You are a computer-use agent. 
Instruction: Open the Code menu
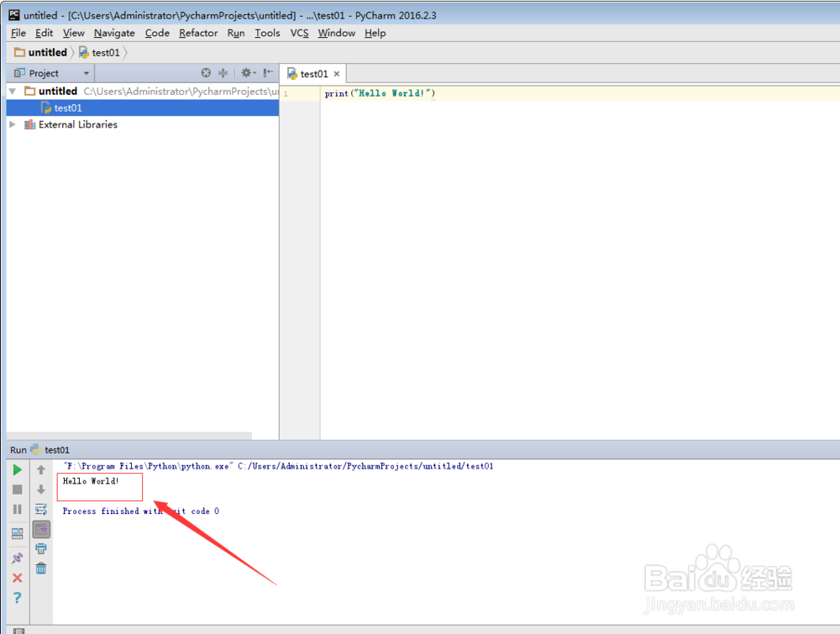click(157, 34)
